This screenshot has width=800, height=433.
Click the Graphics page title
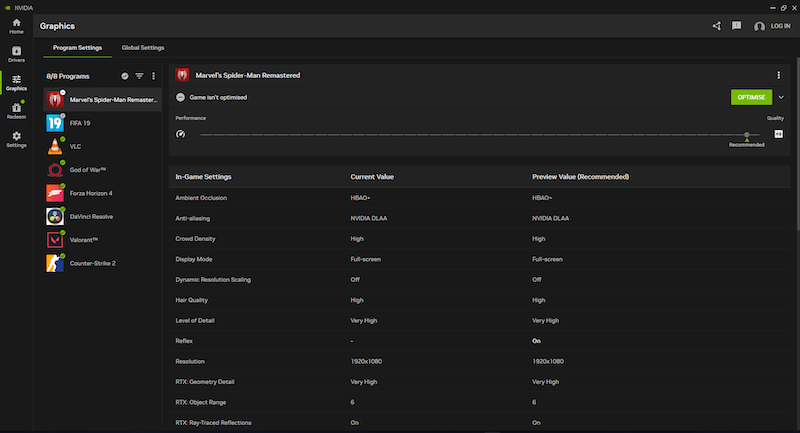[57, 26]
